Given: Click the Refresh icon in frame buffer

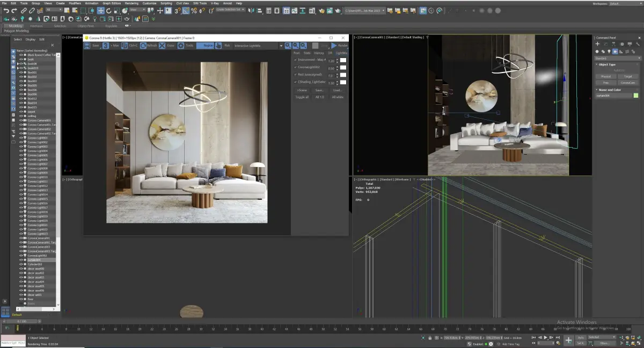Looking at the screenshot, I should pyautogui.click(x=143, y=46).
